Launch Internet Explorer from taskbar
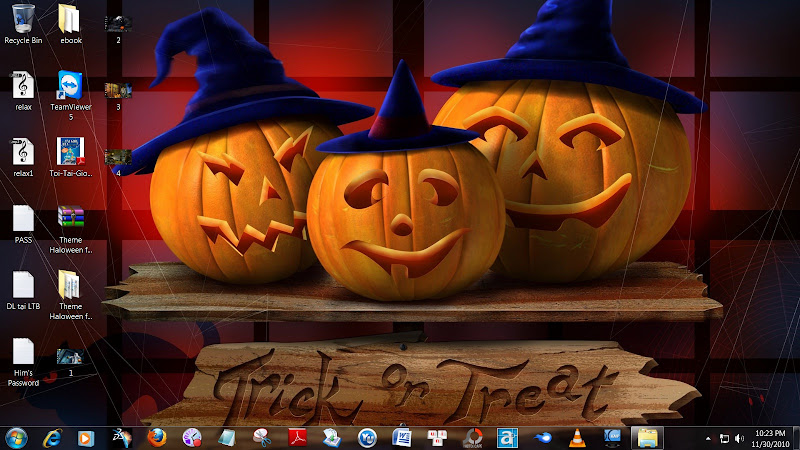This screenshot has height=450, width=800. tap(52, 438)
